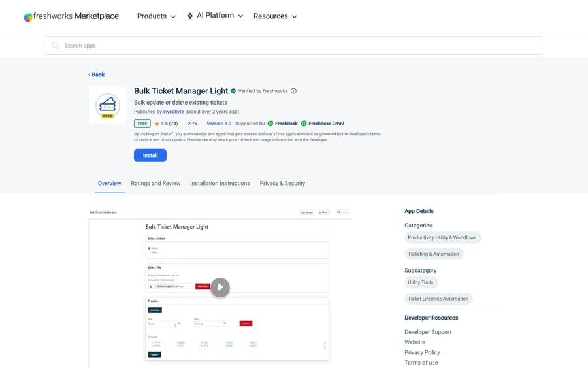Click the 2.7k installs count

click(x=192, y=124)
